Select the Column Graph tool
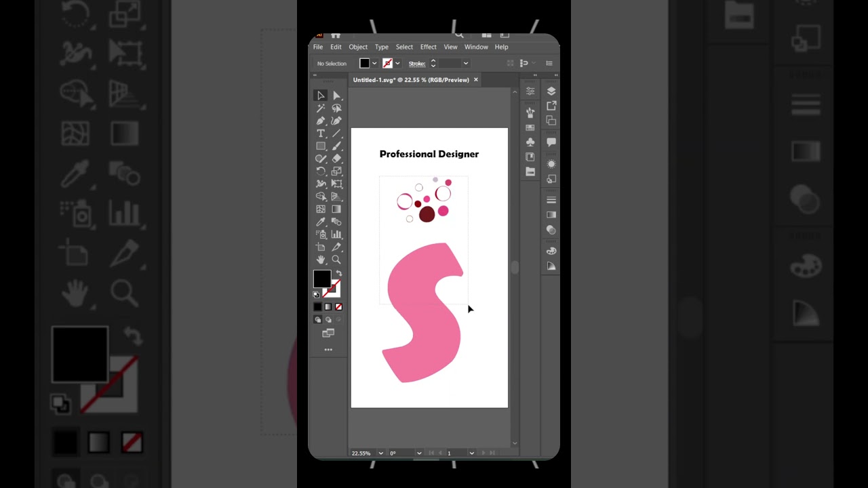 coord(336,235)
